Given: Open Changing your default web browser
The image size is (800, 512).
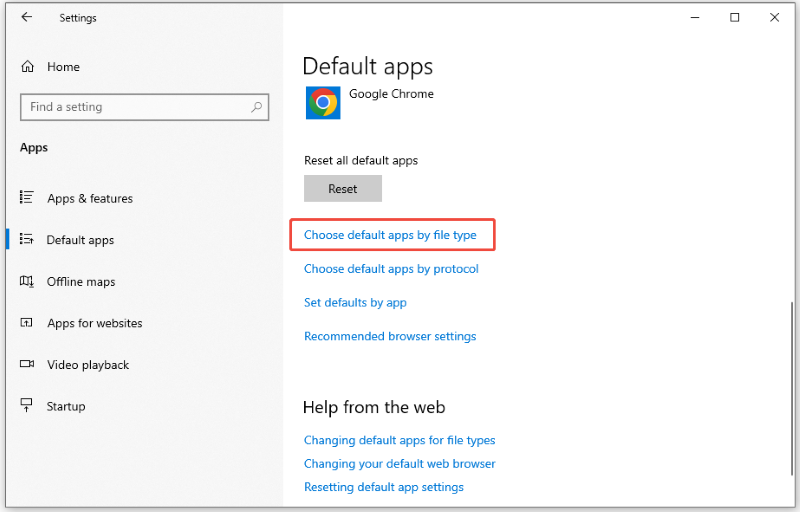Looking at the screenshot, I should 399,464.
